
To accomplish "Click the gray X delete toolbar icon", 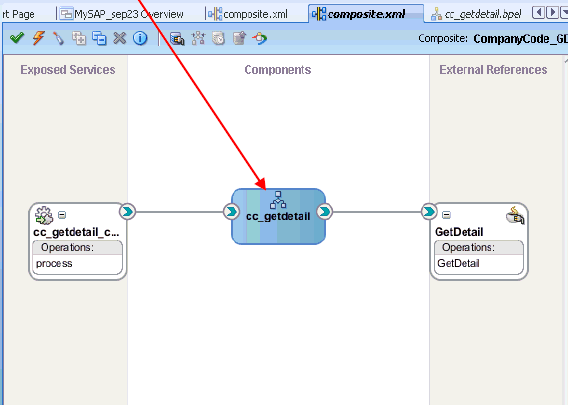I will pos(120,38).
